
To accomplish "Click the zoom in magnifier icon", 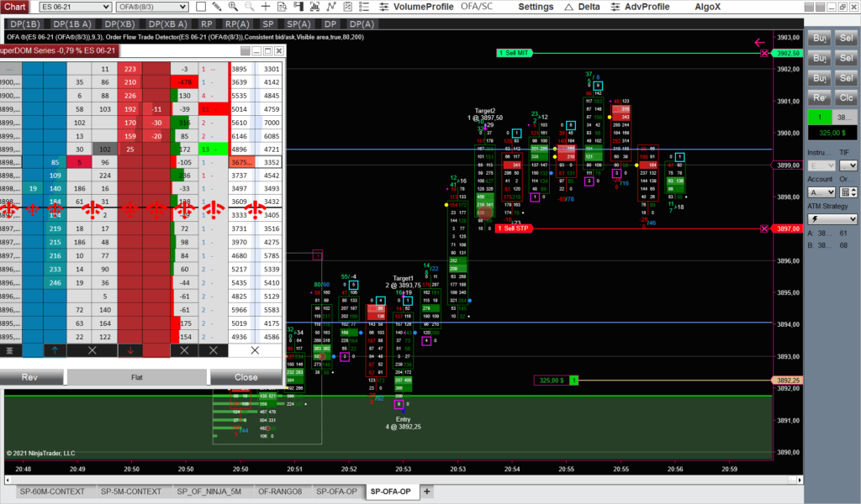I will pyautogui.click(x=234, y=7).
